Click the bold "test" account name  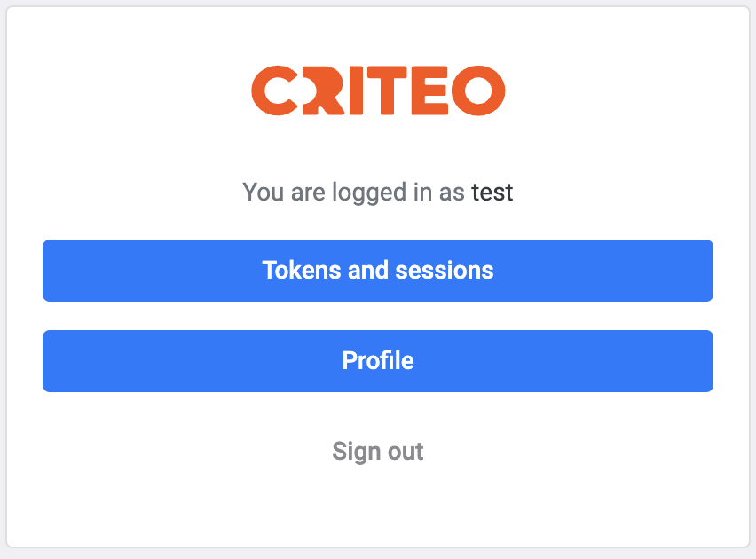pyautogui.click(x=492, y=192)
